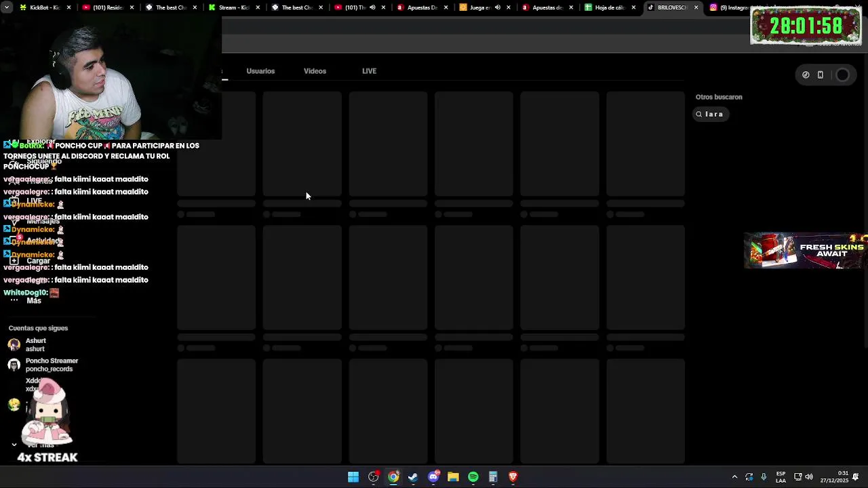Click the microphone tray icon
Image resolution: width=868 pixels, height=488 pixels.
[764, 477]
